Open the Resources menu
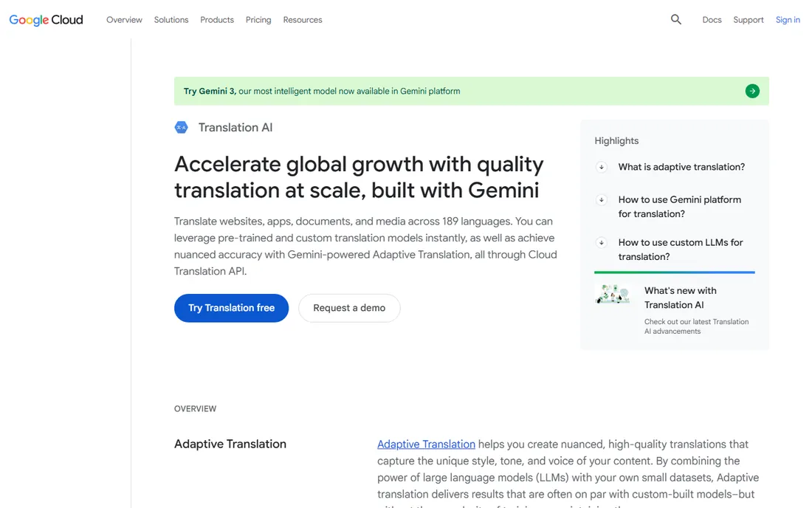812x508 pixels. pos(303,20)
